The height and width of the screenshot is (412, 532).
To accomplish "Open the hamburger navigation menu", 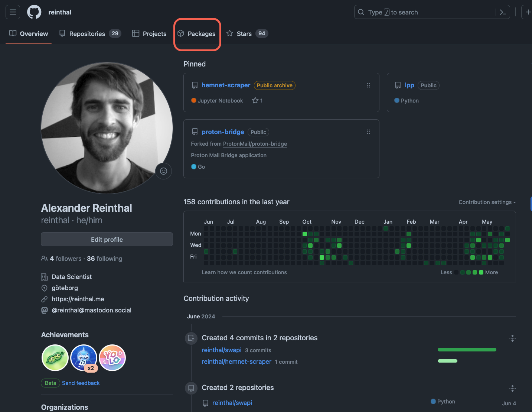I will [x=13, y=12].
